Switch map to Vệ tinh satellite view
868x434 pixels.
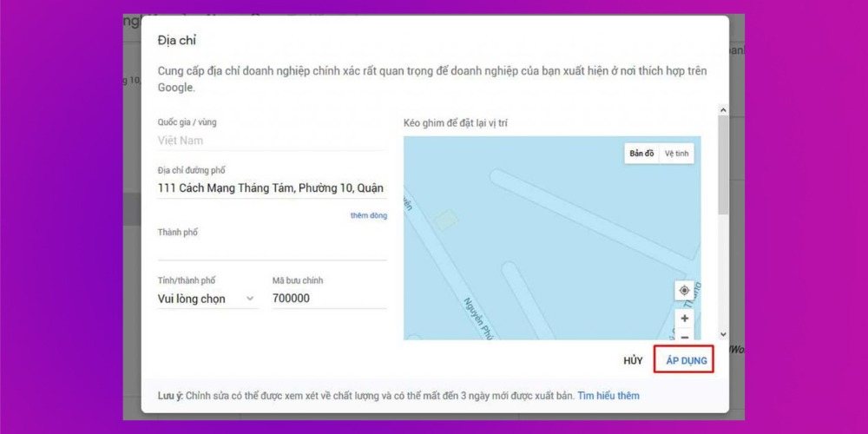click(676, 154)
